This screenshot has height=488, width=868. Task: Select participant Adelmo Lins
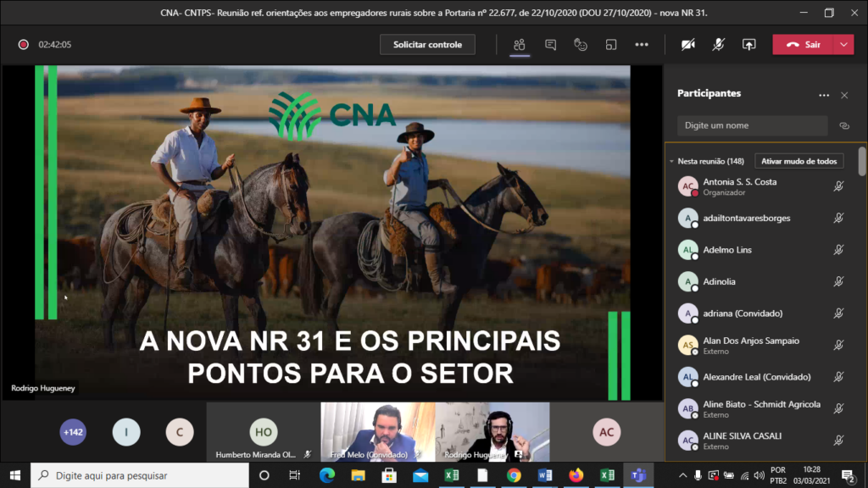pyautogui.click(x=761, y=250)
